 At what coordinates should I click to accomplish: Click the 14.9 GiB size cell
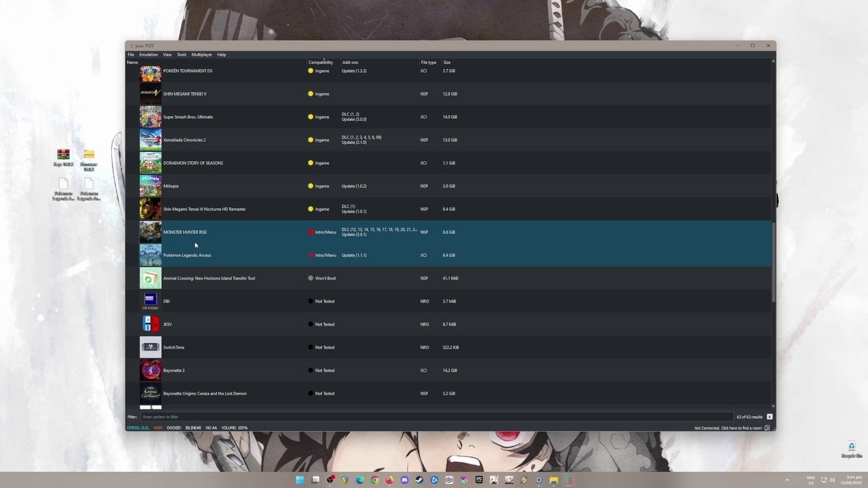pyautogui.click(x=450, y=117)
